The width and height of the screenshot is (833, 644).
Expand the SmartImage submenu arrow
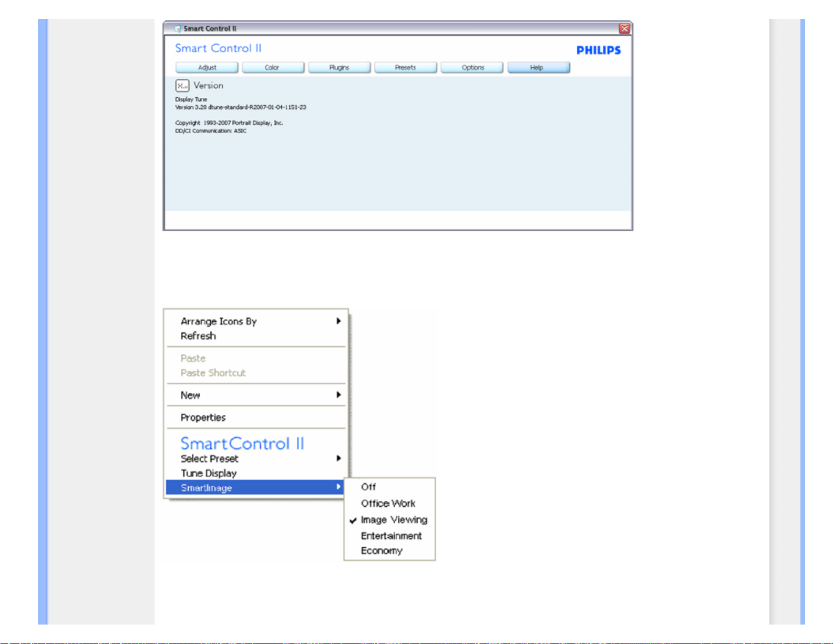(x=338, y=487)
